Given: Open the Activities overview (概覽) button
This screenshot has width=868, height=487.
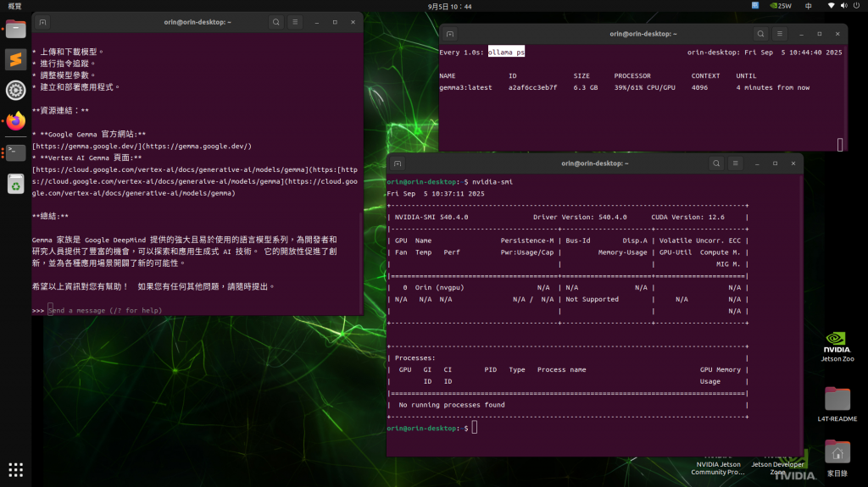Looking at the screenshot, I should (15, 6).
